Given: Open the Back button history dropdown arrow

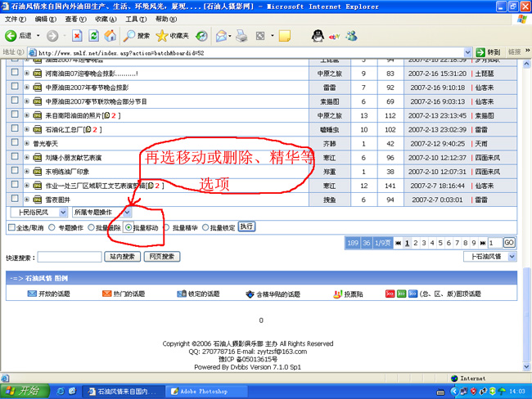Looking at the screenshot, I should click(x=38, y=36).
